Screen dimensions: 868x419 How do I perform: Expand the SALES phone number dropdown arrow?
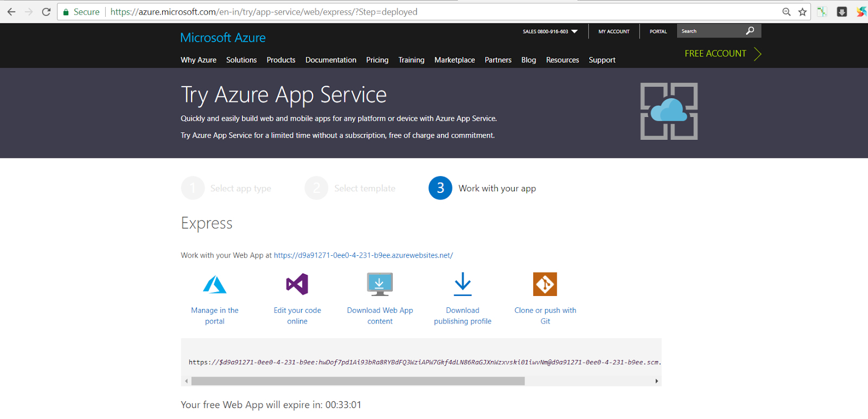click(x=575, y=31)
